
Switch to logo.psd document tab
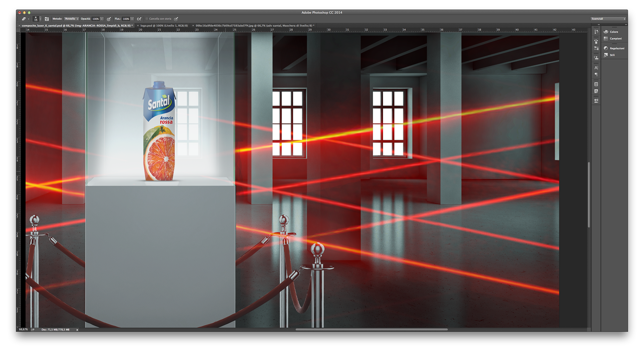164,26
